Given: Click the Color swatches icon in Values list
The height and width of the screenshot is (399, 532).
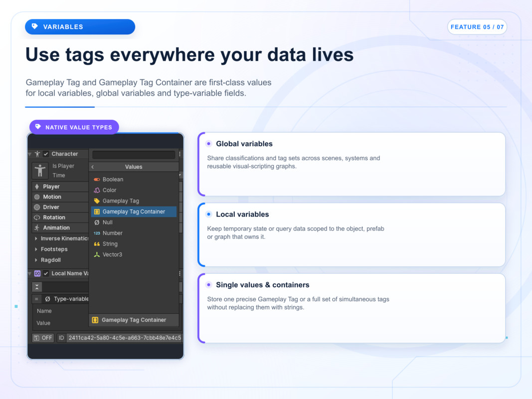Looking at the screenshot, I should click(97, 191).
